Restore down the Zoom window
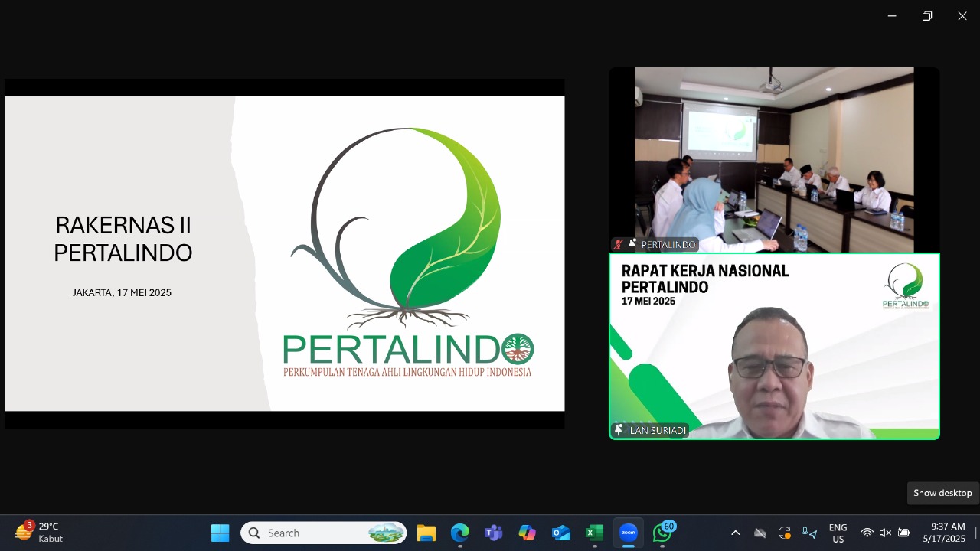Image resolution: width=980 pixels, height=551 pixels. coord(927,16)
